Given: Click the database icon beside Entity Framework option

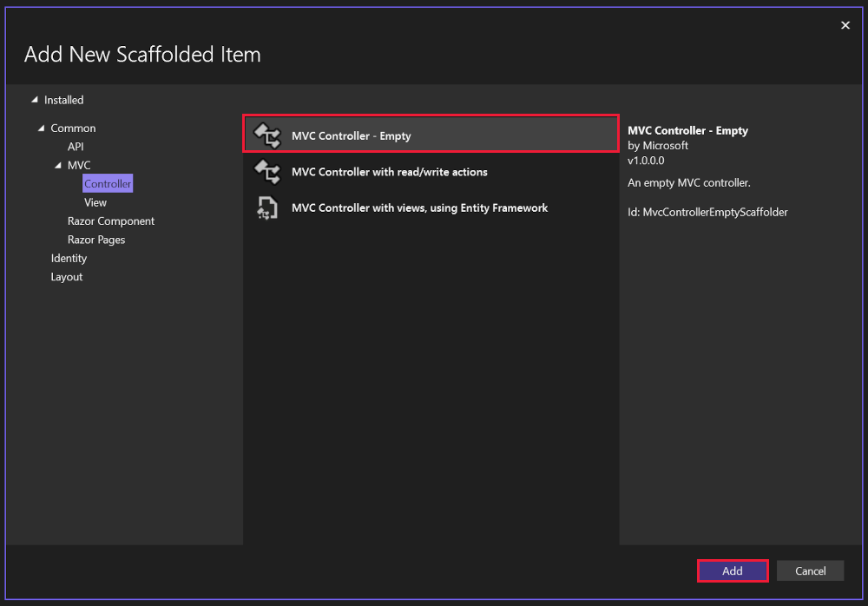Looking at the screenshot, I should pos(266,207).
